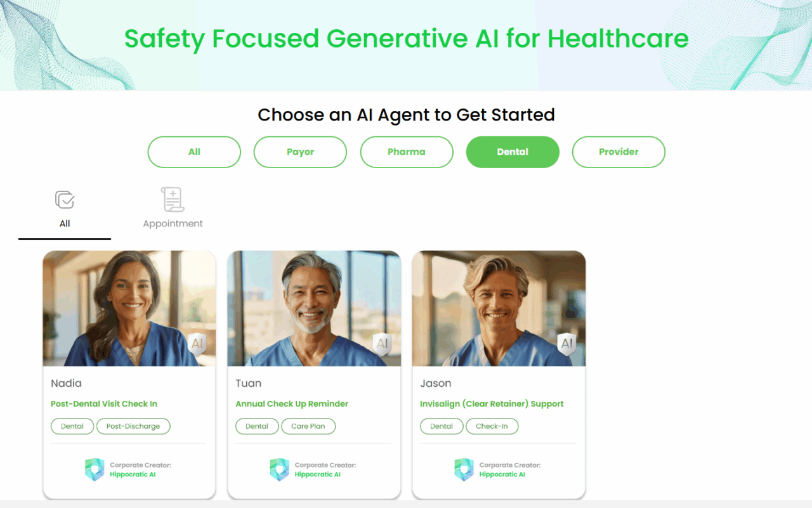Toggle the Care Plan tag on Tuan's card

(308, 426)
